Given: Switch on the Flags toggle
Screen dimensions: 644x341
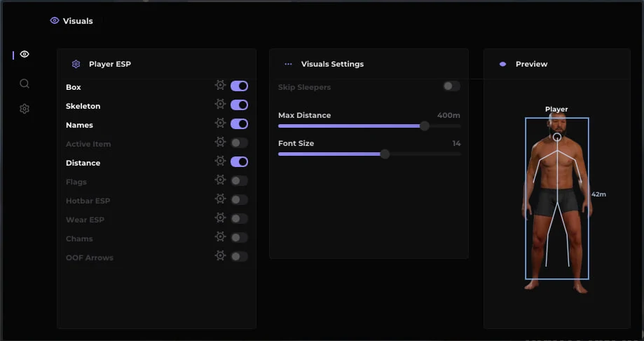Looking at the screenshot, I should 239,180.
